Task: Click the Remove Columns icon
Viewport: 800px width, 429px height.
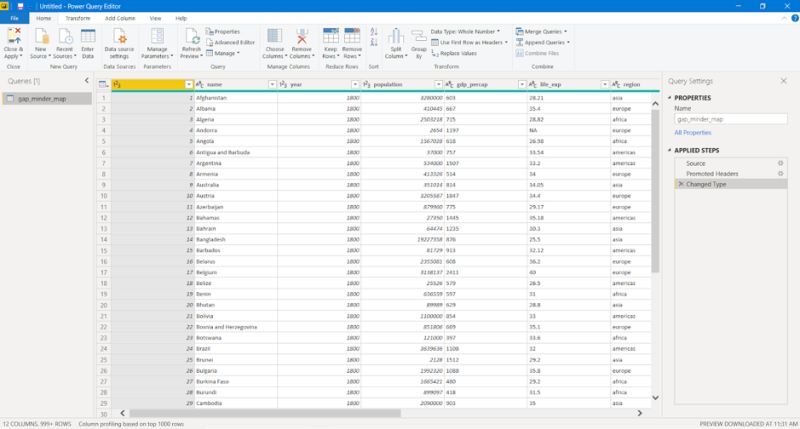Action: [302, 36]
